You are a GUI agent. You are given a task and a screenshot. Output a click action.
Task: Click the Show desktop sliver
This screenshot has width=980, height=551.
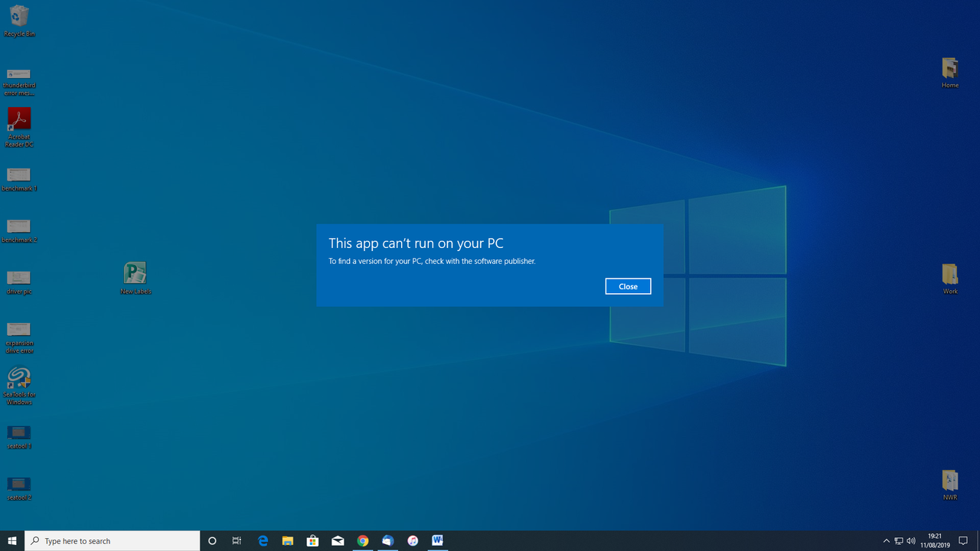click(x=978, y=541)
